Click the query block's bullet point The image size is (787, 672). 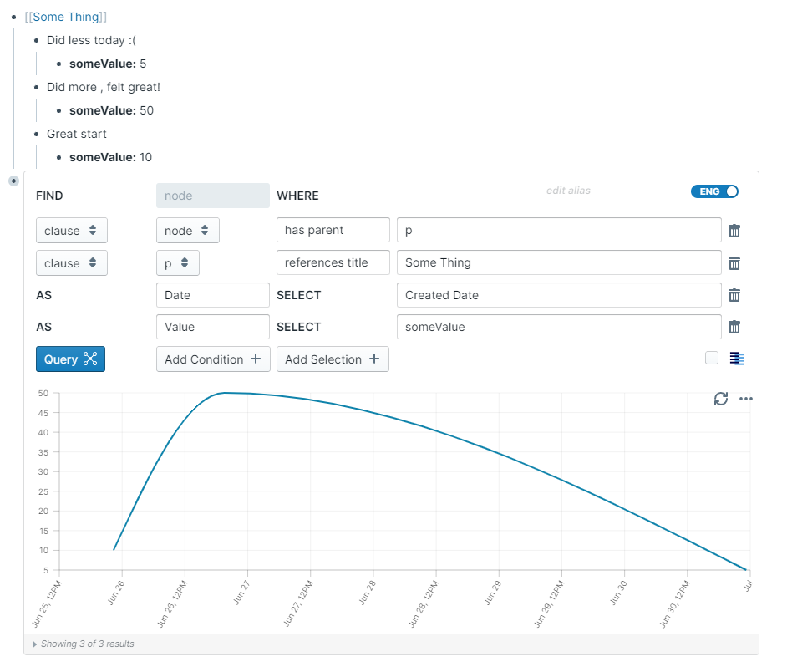tap(13, 181)
